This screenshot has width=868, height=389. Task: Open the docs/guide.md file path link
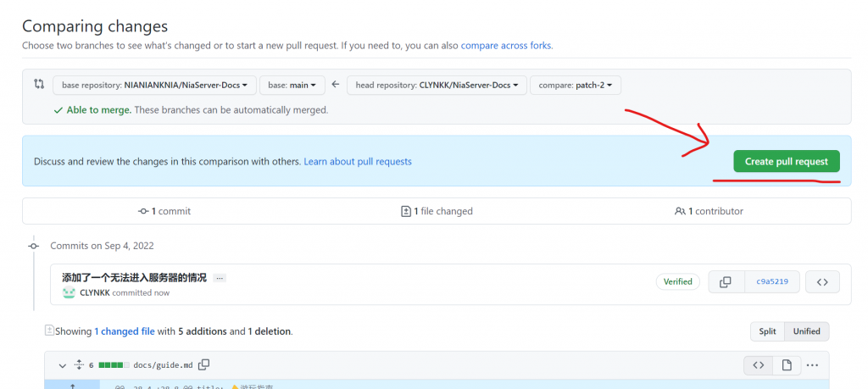[x=164, y=365]
